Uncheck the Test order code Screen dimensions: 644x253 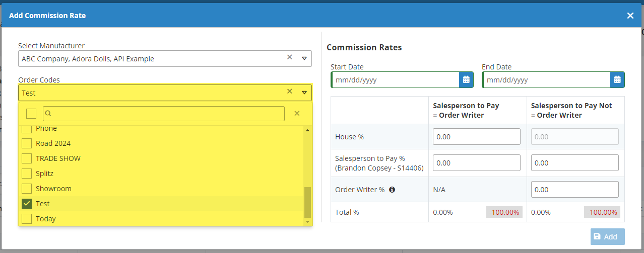pos(27,204)
